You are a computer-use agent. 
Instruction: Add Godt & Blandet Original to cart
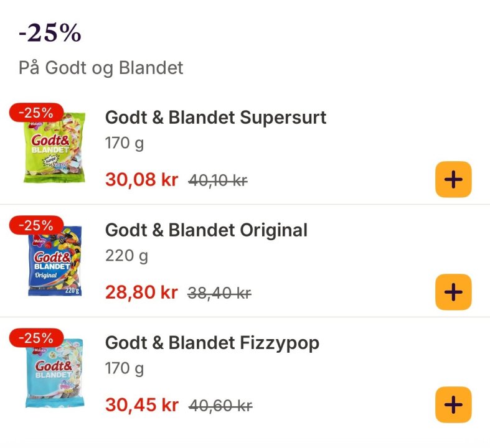[453, 292]
